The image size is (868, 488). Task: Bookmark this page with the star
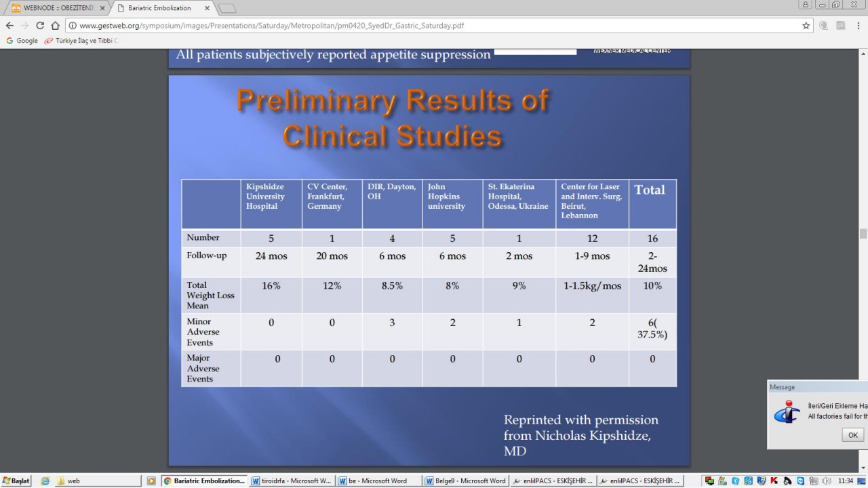[x=806, y=26]
